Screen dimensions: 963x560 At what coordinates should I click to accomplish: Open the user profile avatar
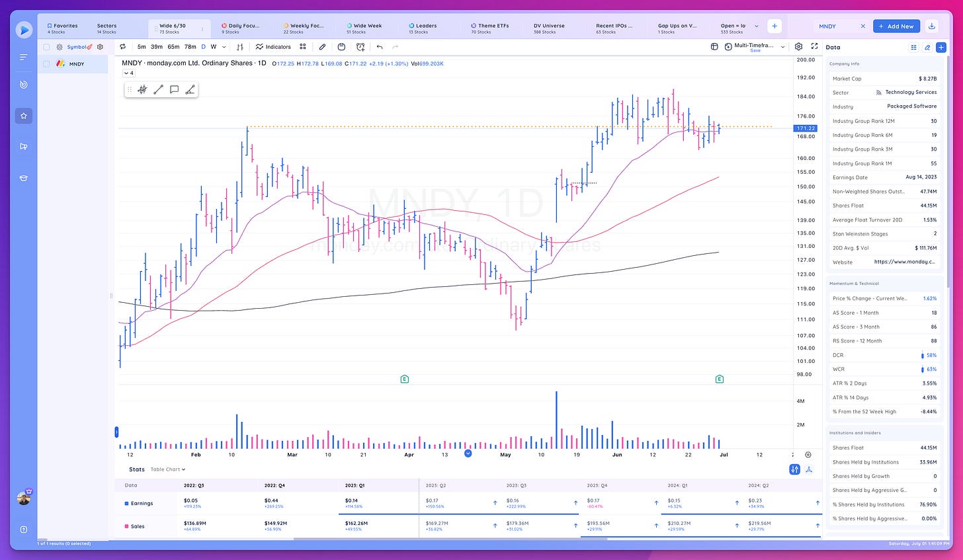click(24, 498)
